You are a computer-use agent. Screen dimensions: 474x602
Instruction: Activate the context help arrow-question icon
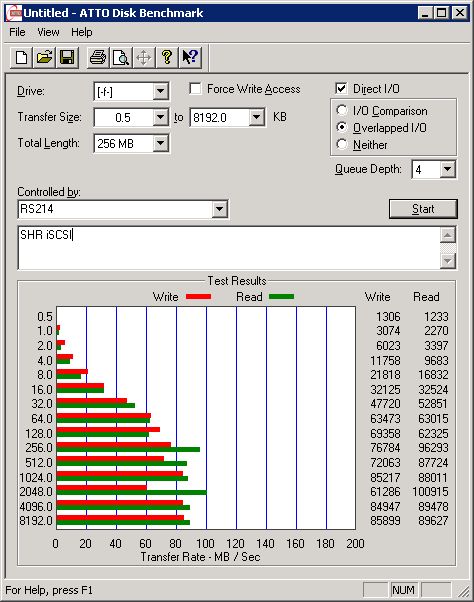(x=190, y=58)
